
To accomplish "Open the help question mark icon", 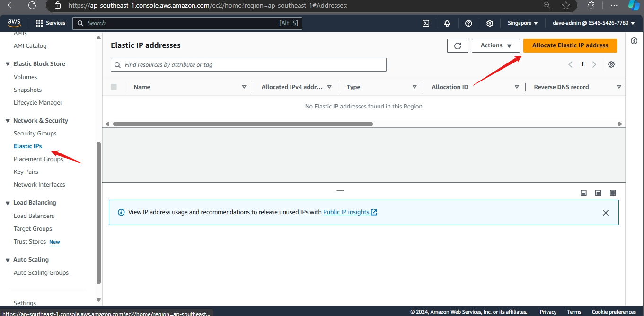I will point(468,23).
